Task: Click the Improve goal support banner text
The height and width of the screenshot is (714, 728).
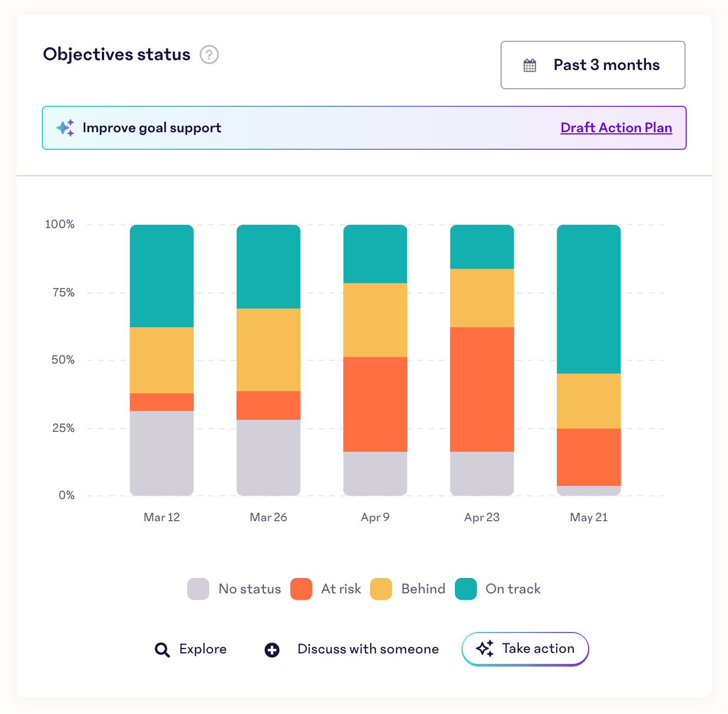Action: [151, 128]
